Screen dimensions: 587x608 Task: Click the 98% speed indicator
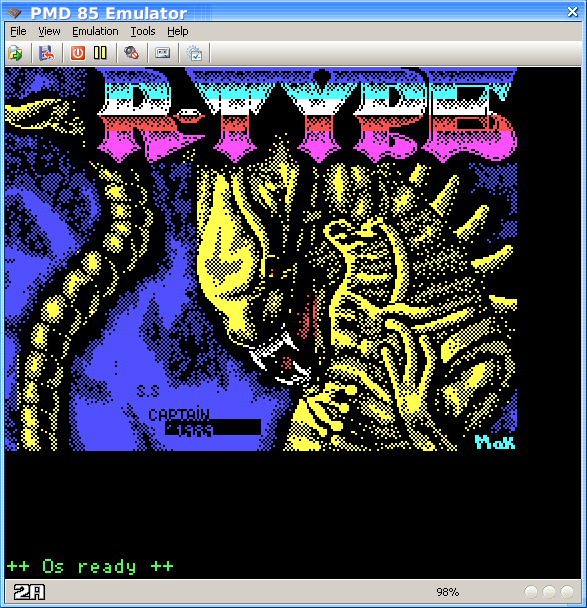pyautogui.click(x=447, y=592)
